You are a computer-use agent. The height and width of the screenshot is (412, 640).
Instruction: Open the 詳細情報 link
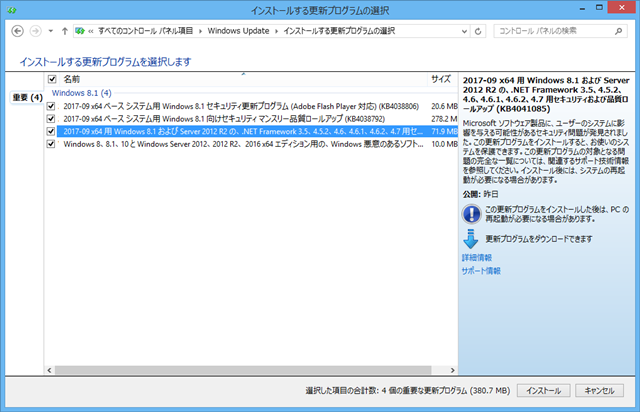(477, 258)
